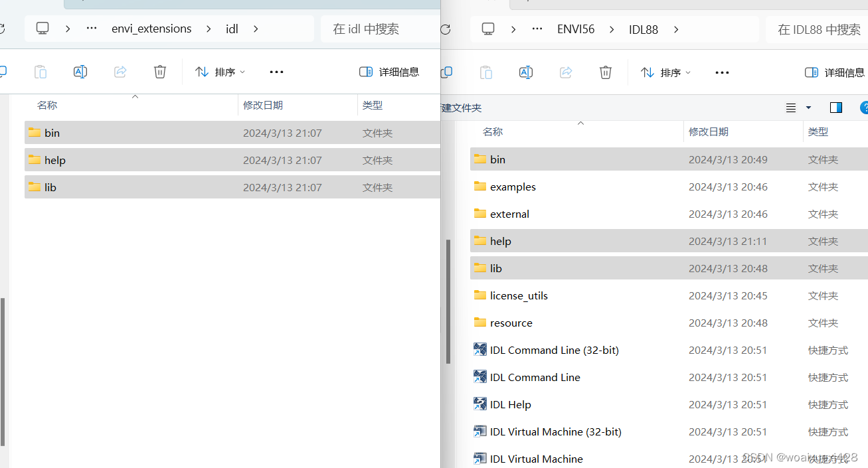Click search box 在 IDL88 中搜索
Image resolution: width=868 pixels, height=468 pixels.
[x=817, y=29]
